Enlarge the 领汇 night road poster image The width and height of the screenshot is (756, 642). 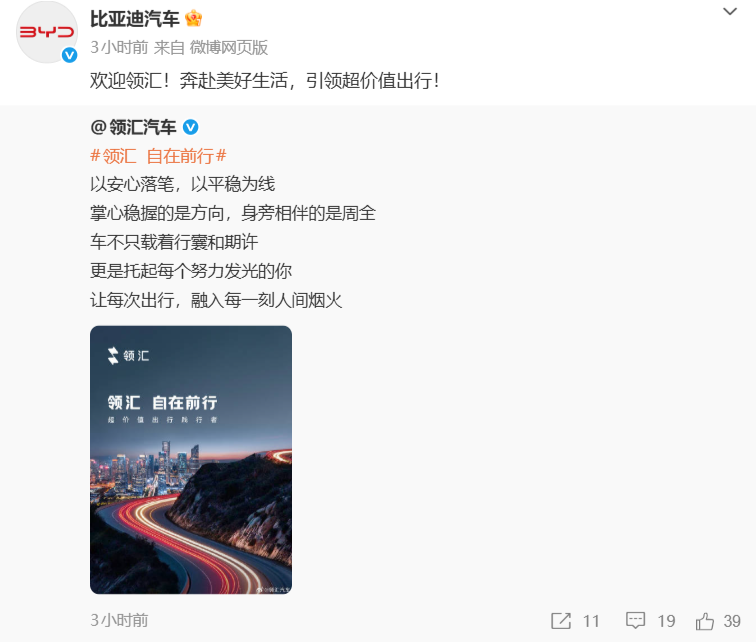tap(191, 460)
